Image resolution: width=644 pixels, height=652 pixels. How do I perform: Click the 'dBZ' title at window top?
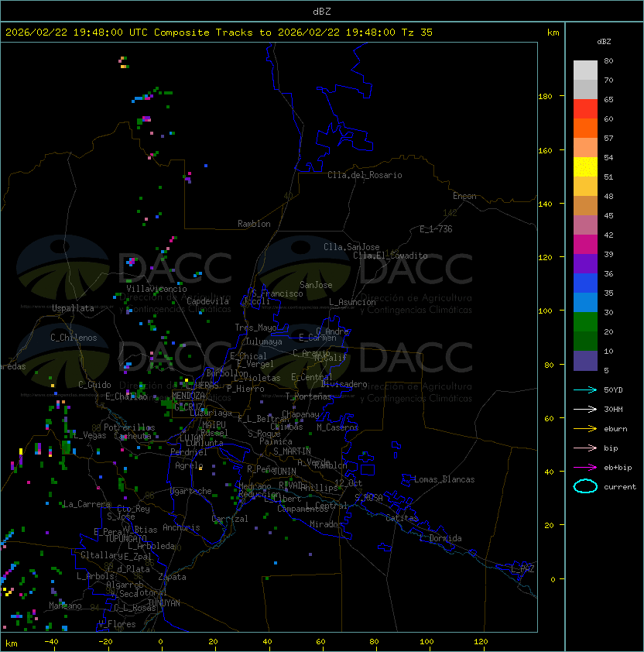pos(322,11)
